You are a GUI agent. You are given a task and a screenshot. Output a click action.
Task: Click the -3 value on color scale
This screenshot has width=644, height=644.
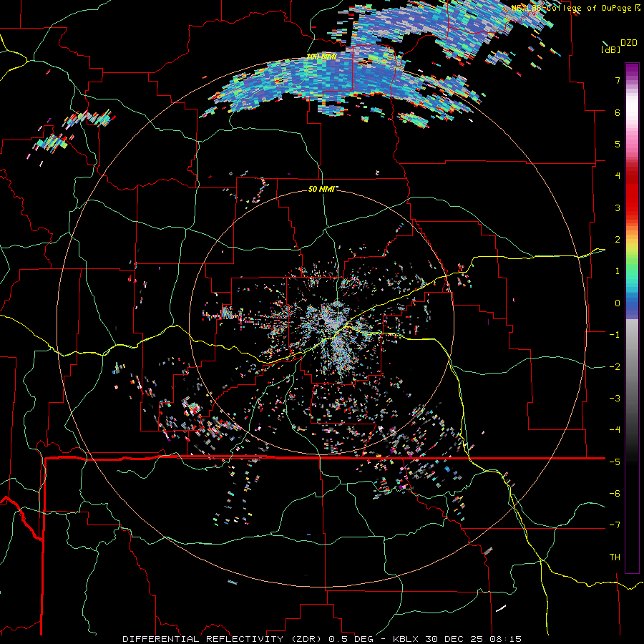(x=615, y=399)
